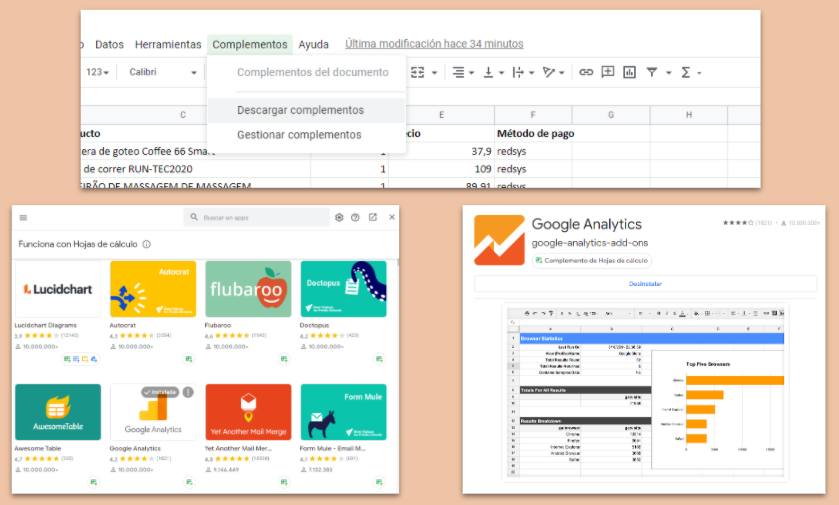Expand the filter views dropdown arrow
Viewport: 839px width, 505px height.
click(668, 73)
